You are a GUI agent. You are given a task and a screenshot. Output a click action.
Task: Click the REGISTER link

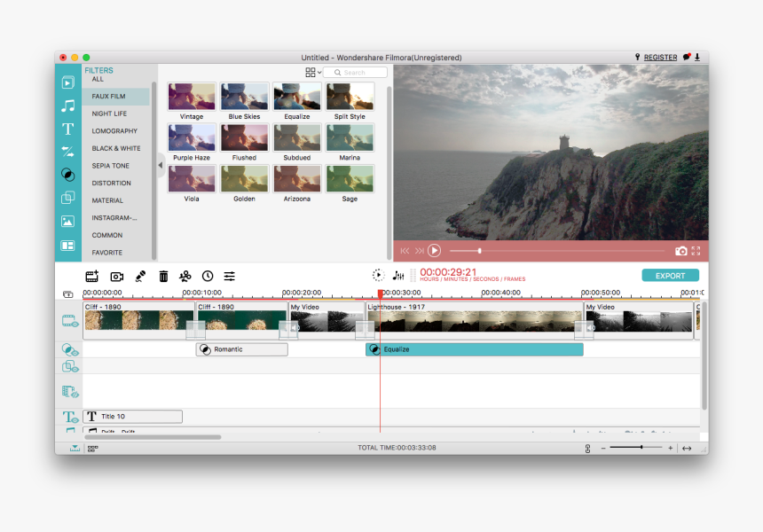pos(659,56)
